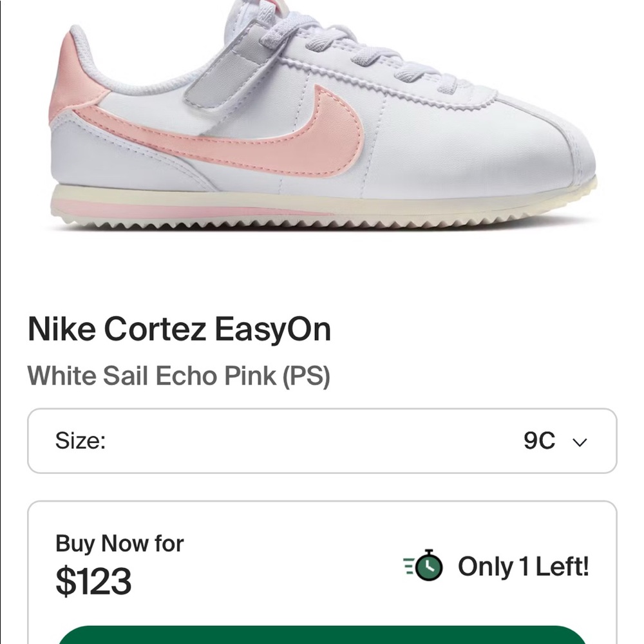Click the "Size:" label row
The height and width of the screenshot is (644, 644).
click(80, 440)
